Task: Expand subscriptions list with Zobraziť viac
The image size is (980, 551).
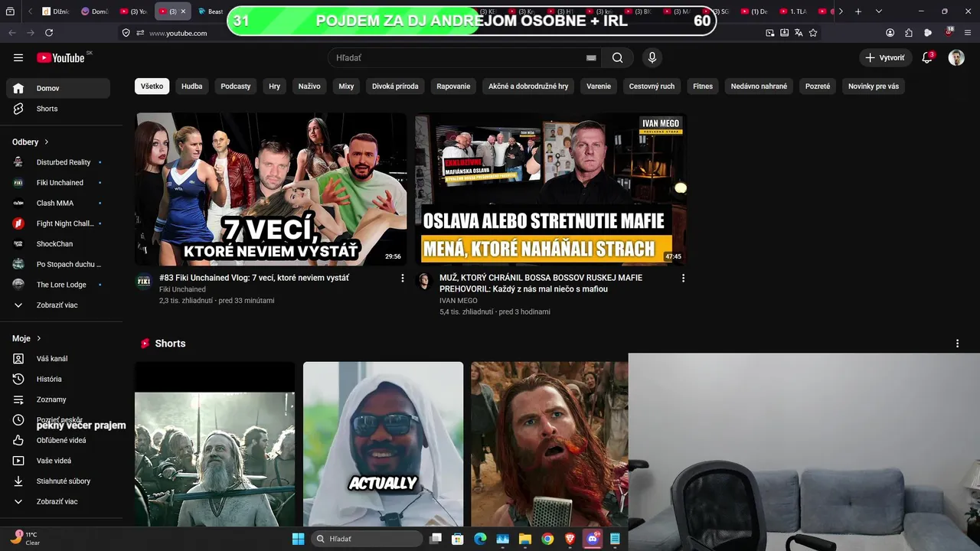Action: [x=58, y=305]
